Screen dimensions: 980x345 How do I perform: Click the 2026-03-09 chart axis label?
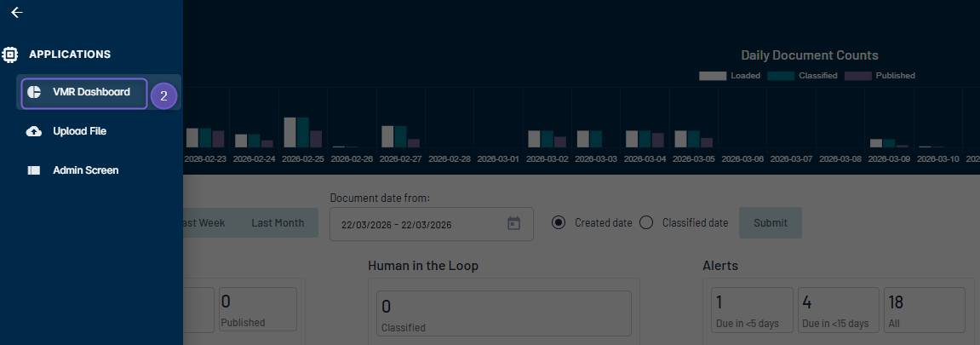coord(890,159)
